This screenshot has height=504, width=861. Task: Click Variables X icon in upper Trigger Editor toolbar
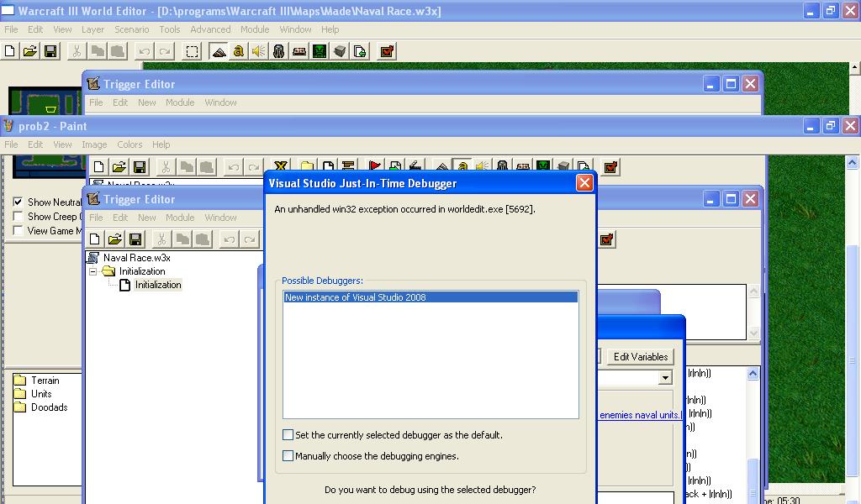[x=281, y=166]
